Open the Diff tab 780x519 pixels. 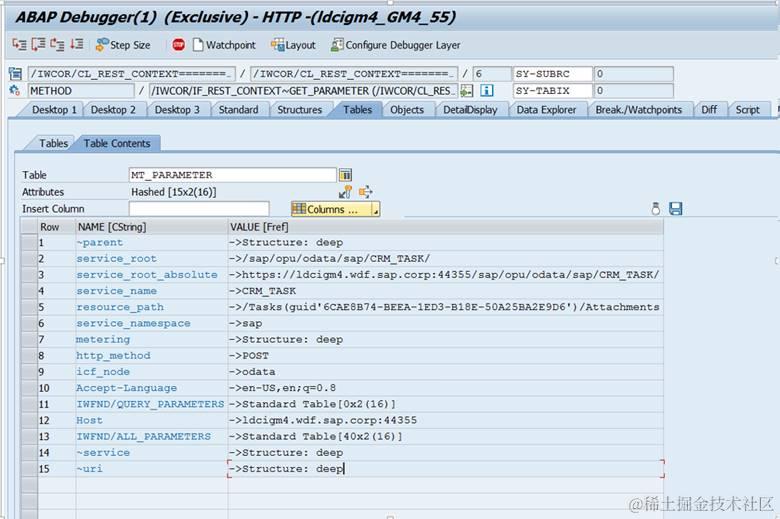pyautogui.click(x=709, y=110)
